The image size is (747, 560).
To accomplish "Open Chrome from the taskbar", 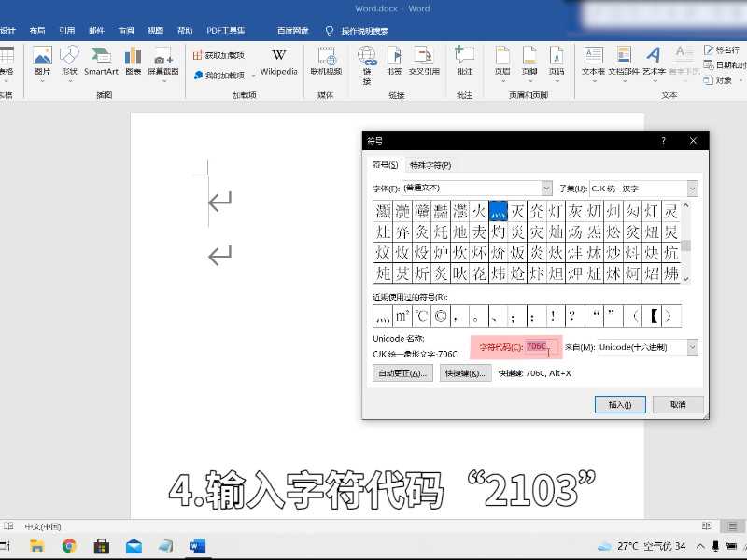I will coord(69,546).
